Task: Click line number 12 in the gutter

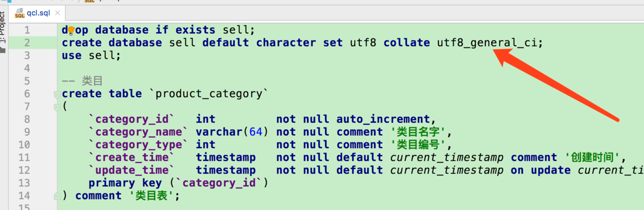Action: point(23,170)
